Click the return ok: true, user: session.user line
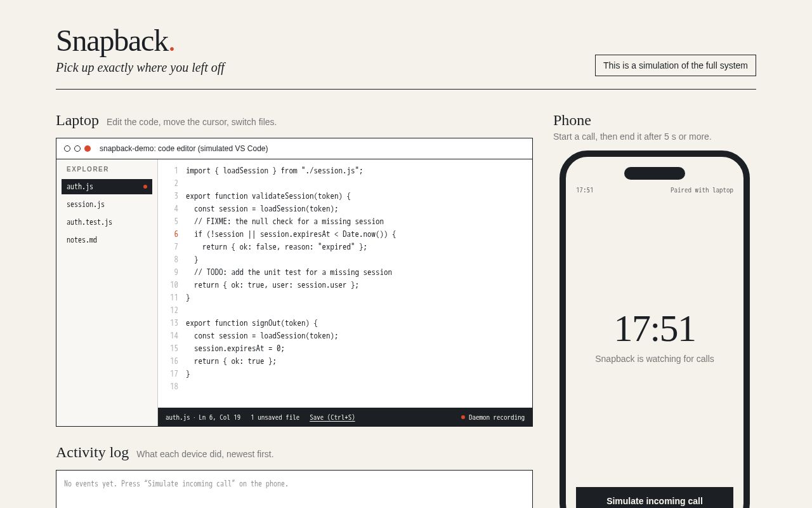 [277, 285]
